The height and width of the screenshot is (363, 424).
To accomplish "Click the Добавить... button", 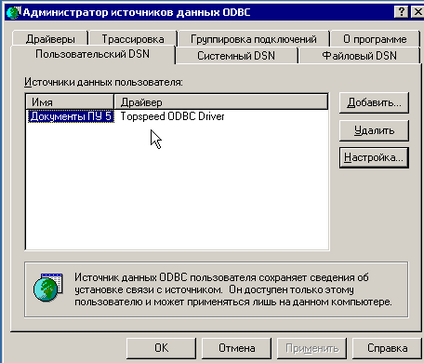I will 374,103.
